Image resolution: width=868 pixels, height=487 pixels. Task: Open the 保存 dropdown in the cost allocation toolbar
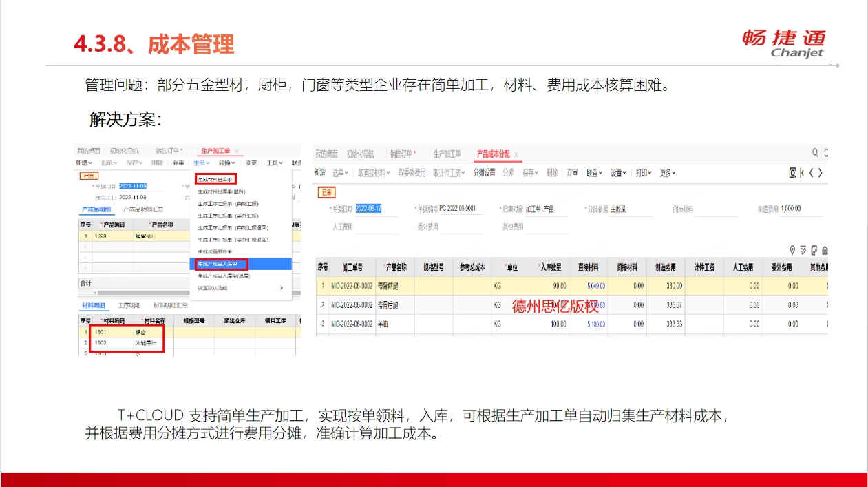click(x=531, y=173)
